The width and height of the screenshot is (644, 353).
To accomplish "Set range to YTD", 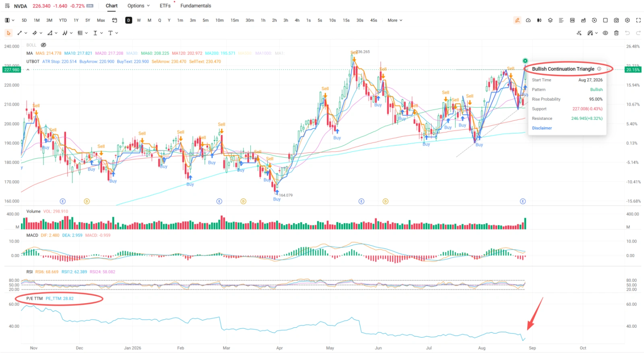I will tap(63, 20).
